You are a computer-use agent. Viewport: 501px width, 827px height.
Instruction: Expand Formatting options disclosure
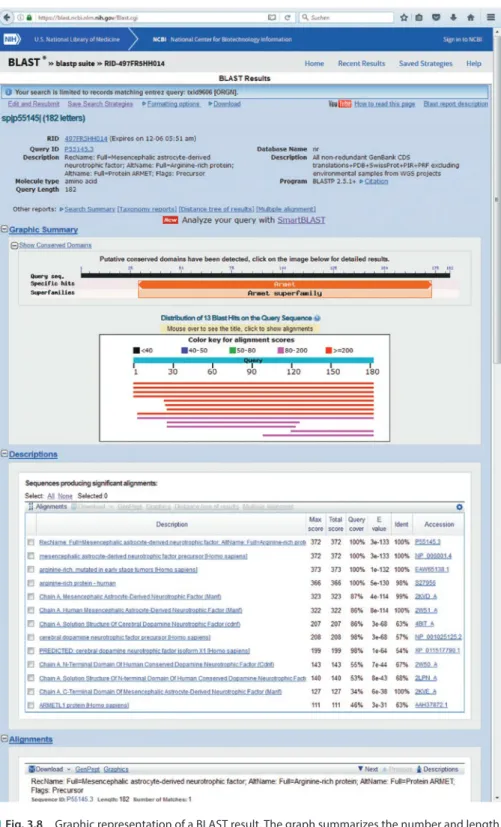(171, 104)
